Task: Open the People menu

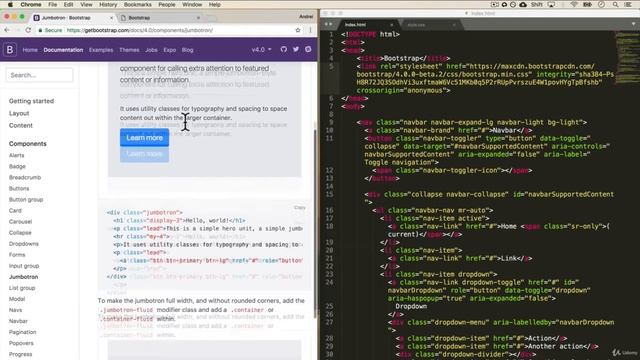Action: coord(167,4)
